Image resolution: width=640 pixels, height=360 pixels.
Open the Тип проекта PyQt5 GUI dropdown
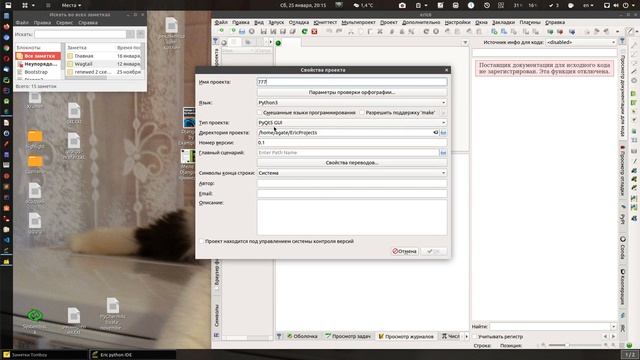click(x=352, y=122)
